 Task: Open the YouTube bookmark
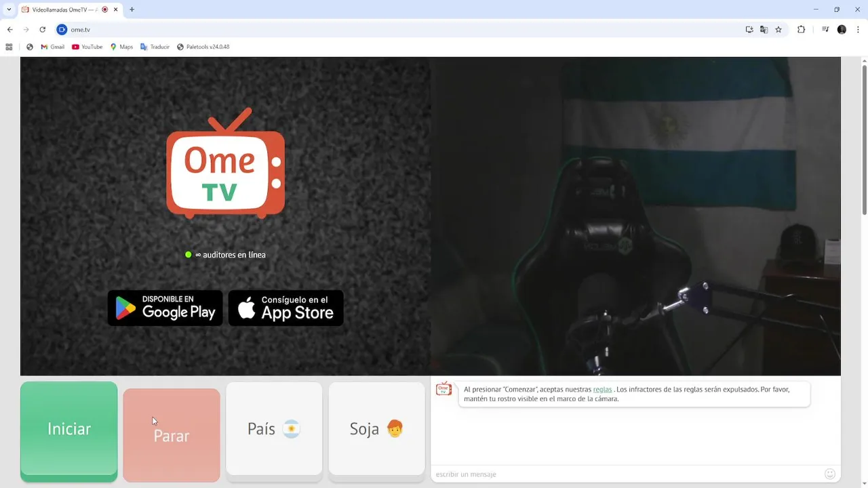click(87, 47)
